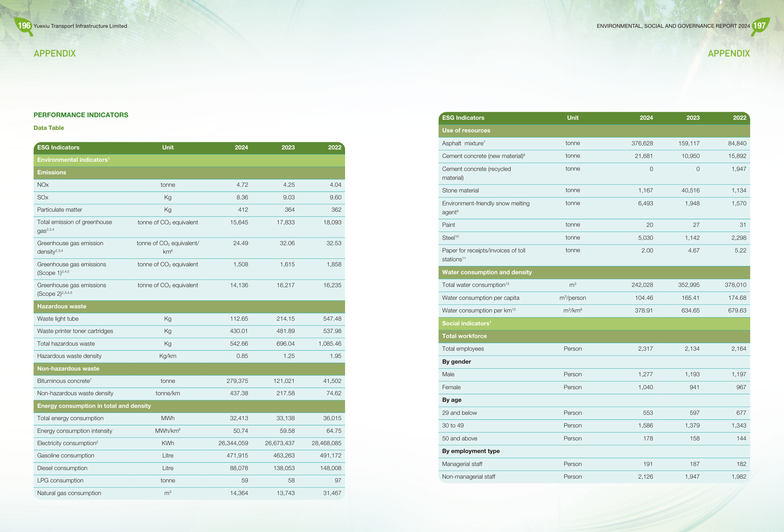The image size is (784, 532).
Task: Click the 'Total workforce' section header
Action: click(x=594, y=336)
